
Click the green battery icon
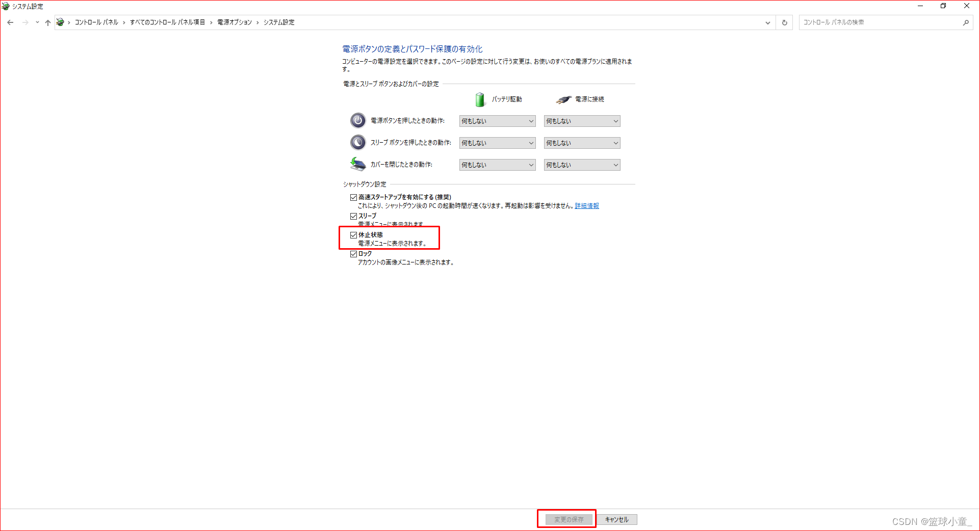[480, 99]
